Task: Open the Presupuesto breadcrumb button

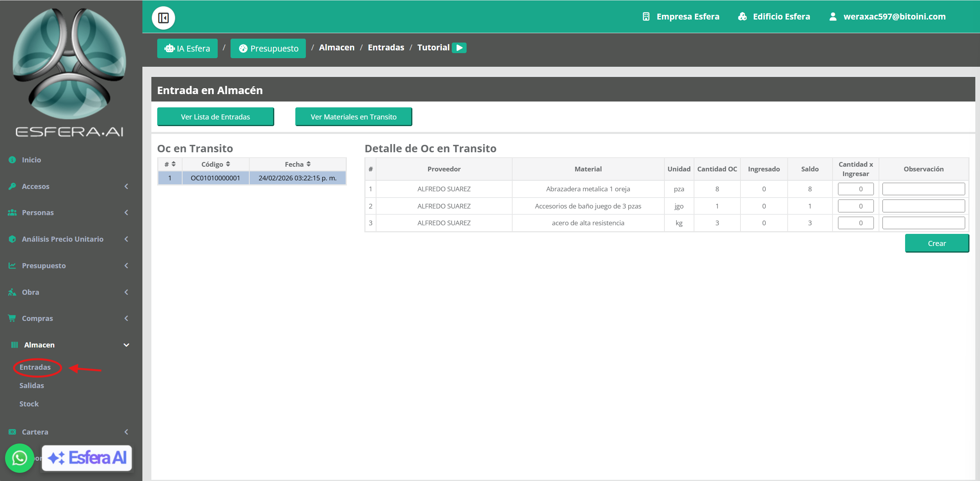Action: 268,48
